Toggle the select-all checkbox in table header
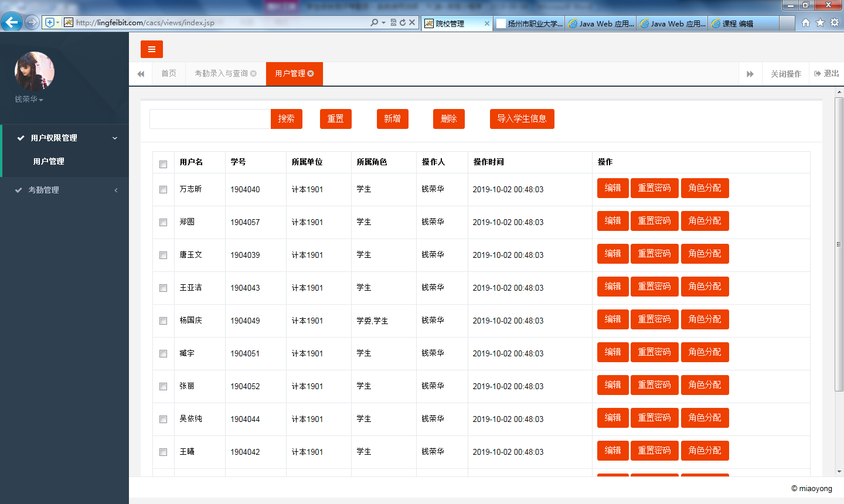Screen dimensions: 844x504 coord(163,164)
